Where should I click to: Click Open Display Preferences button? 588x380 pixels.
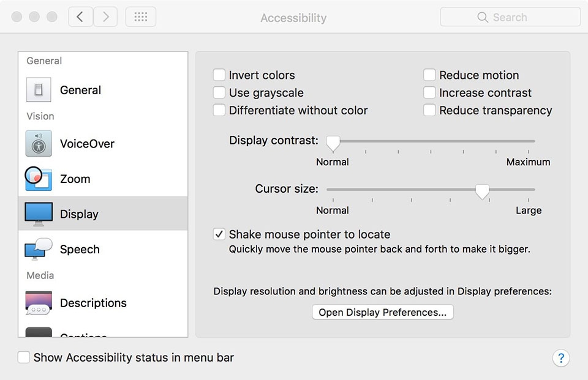coord(383,312)
